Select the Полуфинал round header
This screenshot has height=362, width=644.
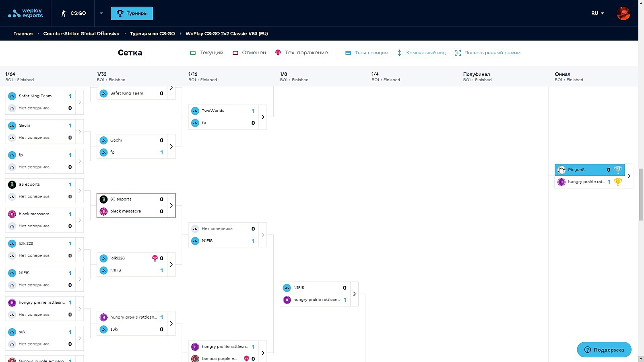tap(477, 76)
